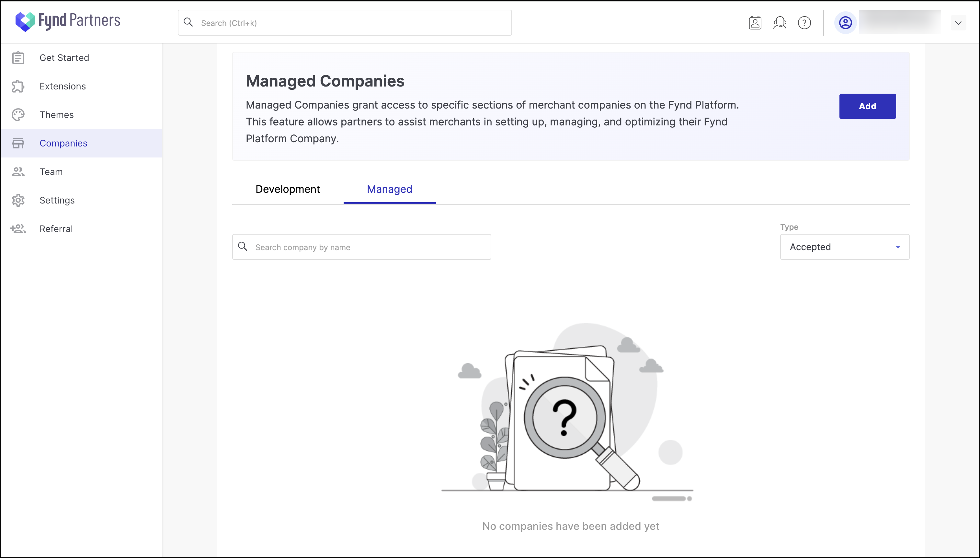Click the blurred account name
The height and width of the screenshot is (558, 980).
click(x=900, y=22)
